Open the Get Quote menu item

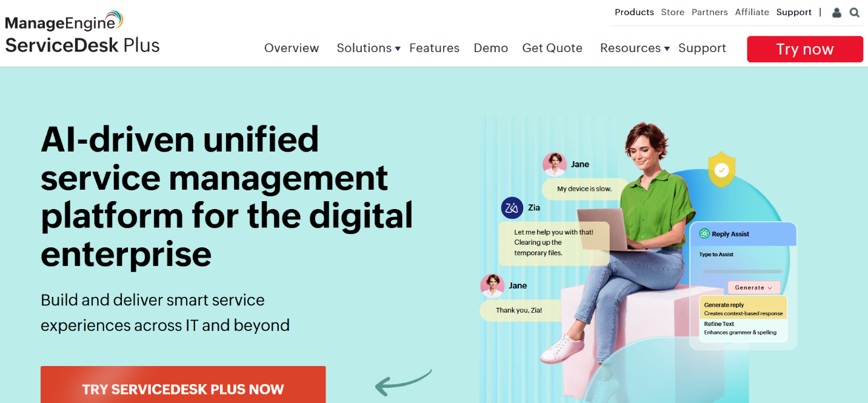552,48
